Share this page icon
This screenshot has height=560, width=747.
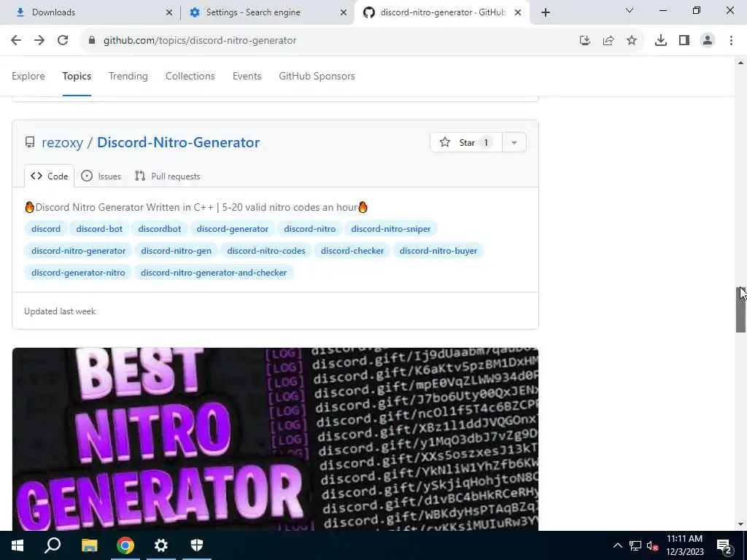tap(608, 41)
